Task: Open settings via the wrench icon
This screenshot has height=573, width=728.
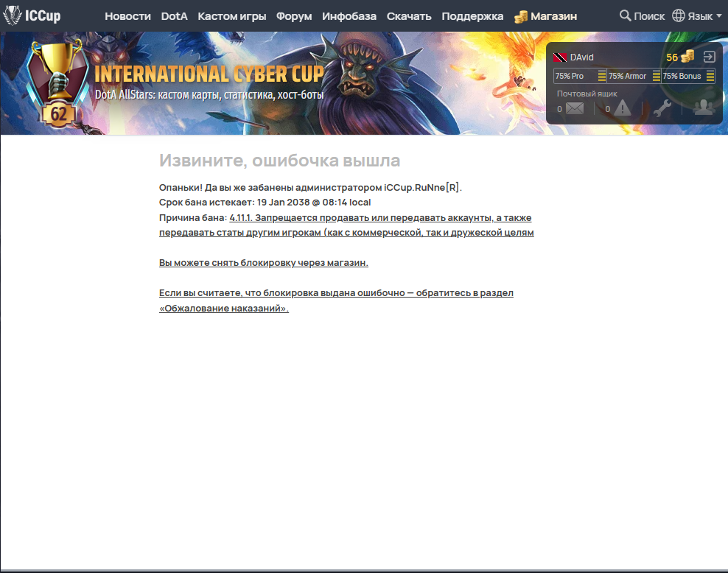Action: click(662, 108)
